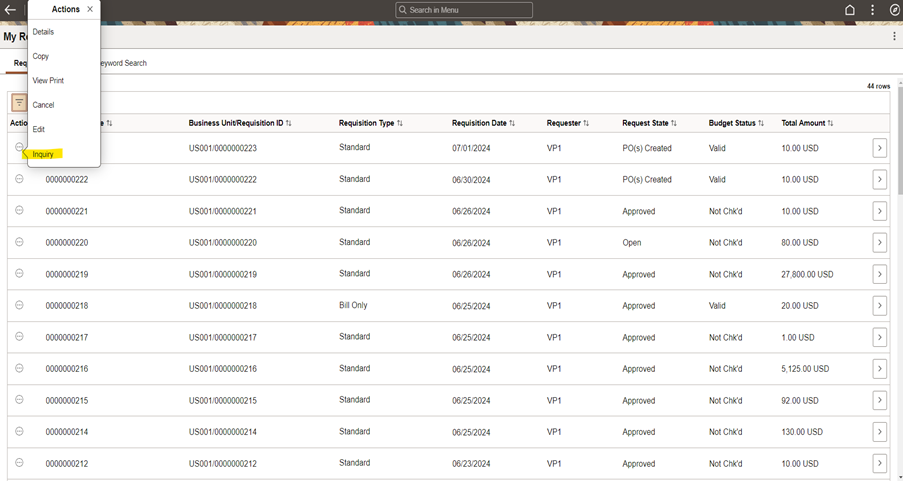
Task: Expand row US001/0000000214 with chevron
Action: click(x=879, y=432)
